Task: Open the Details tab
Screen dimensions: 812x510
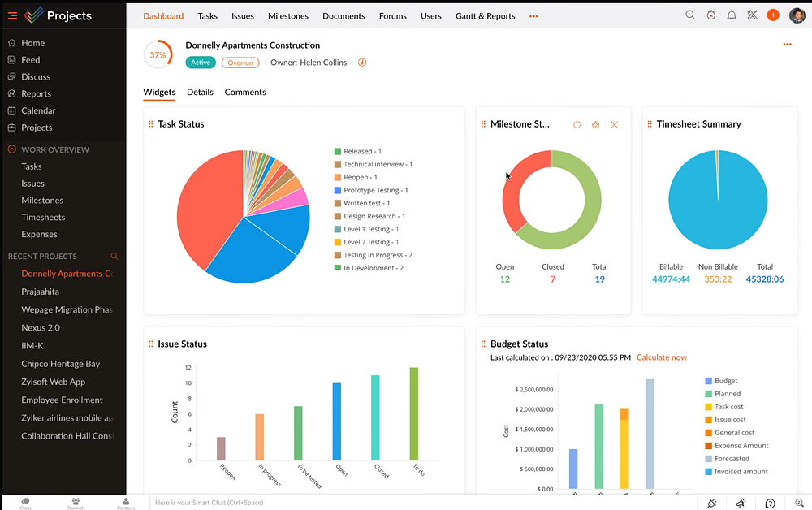Action: click(x=200, y=92)
